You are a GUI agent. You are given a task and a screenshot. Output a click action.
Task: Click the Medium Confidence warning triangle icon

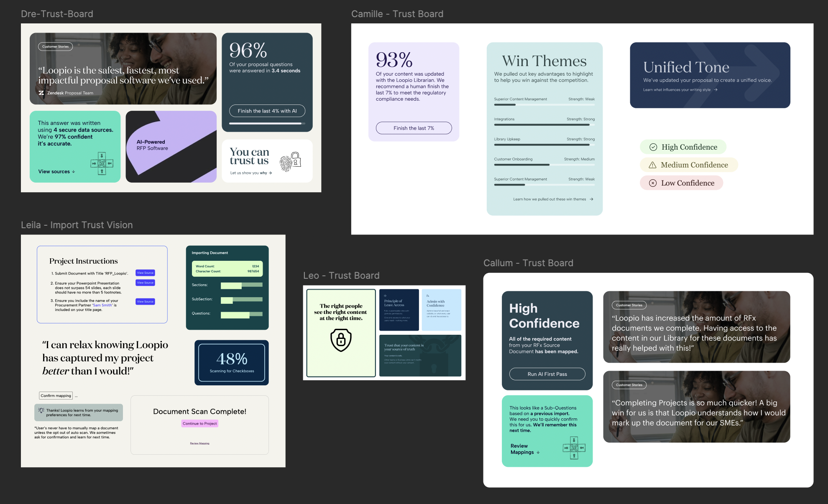[652, 165]
